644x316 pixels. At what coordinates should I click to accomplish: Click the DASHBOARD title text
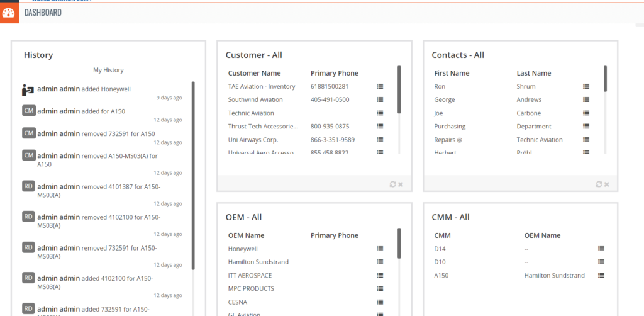pos(43,13)
